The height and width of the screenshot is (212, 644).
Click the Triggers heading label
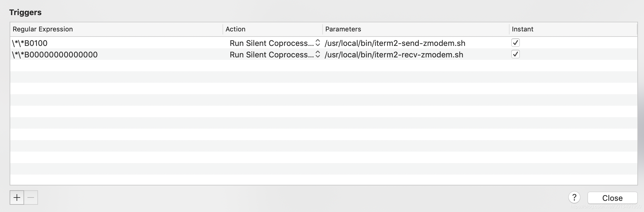click(25, 12)
